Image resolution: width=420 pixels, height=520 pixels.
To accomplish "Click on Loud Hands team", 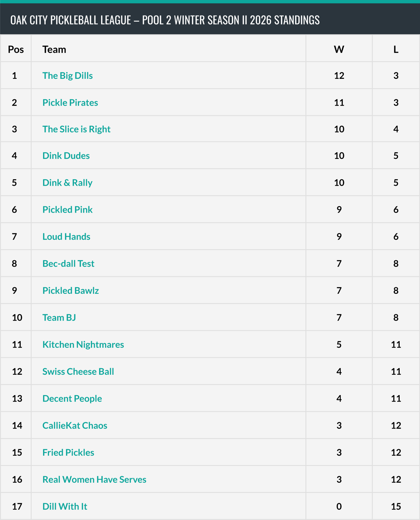I will 66,236.
